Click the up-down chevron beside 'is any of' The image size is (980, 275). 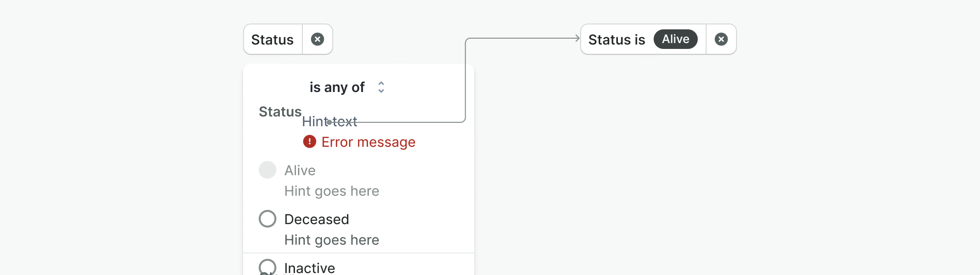[x=381, y=87]
